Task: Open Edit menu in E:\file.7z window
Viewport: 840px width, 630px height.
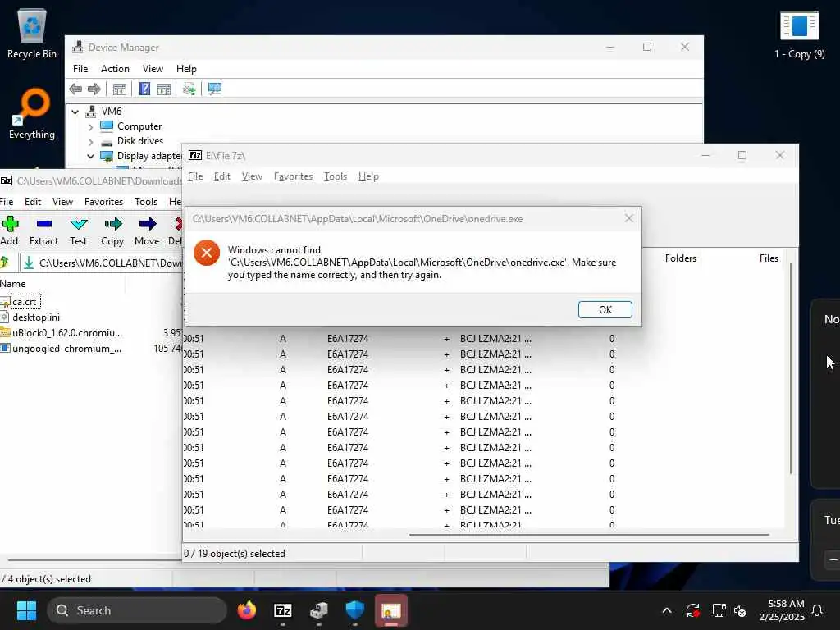Action: 221,176
